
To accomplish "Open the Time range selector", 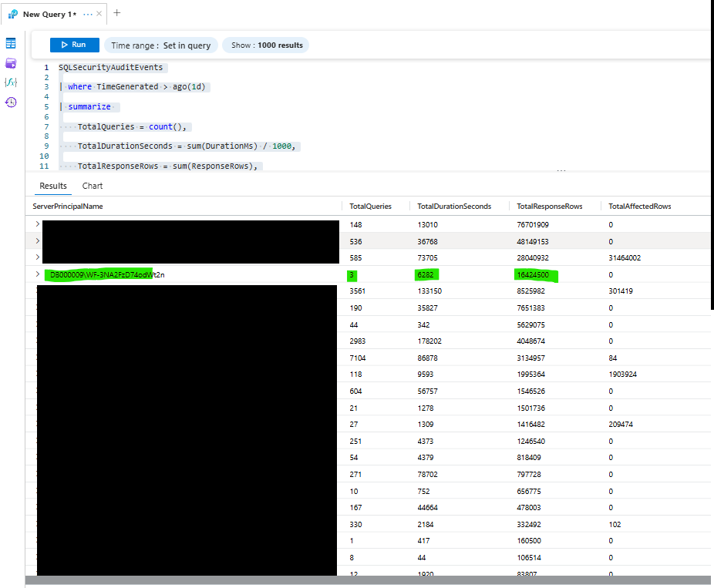I will coord(160,45).
